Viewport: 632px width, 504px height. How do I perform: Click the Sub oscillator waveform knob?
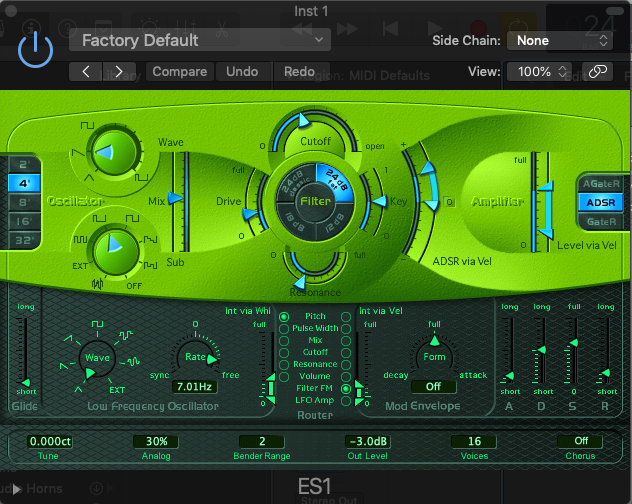[116, 252]
